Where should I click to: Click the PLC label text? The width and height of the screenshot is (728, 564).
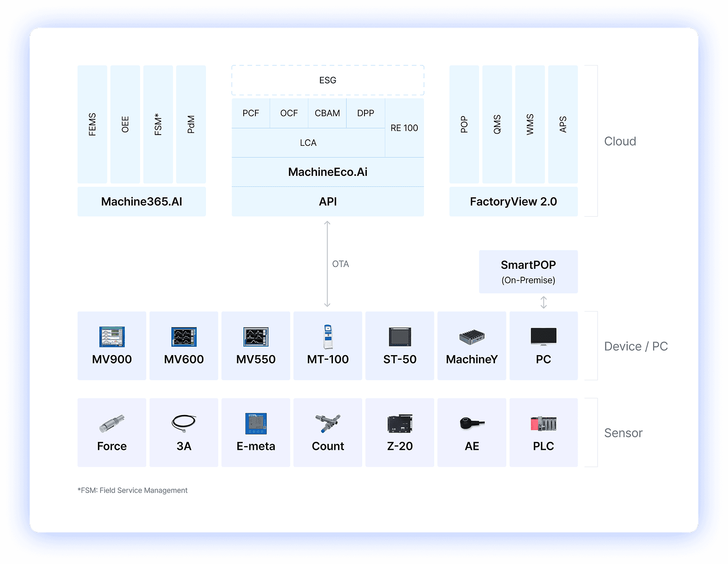pos(544,446)
